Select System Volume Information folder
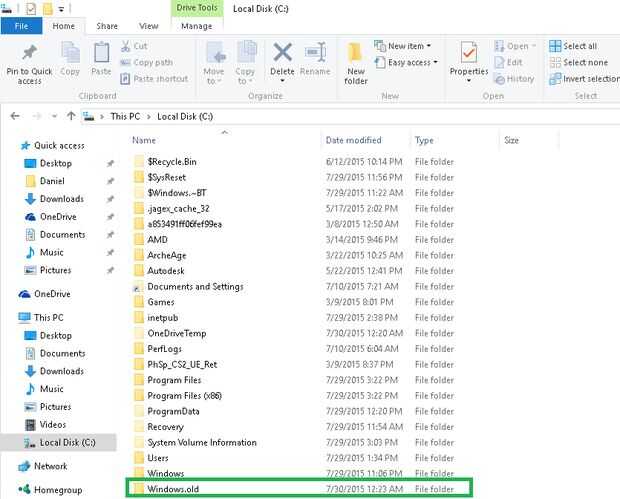620x499 pixels. [x=293, y=442]
